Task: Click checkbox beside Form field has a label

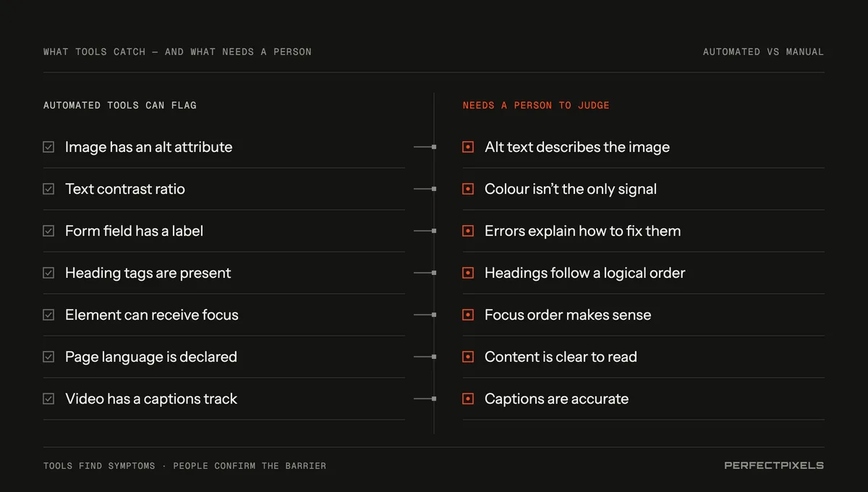Action: [48, 231]
